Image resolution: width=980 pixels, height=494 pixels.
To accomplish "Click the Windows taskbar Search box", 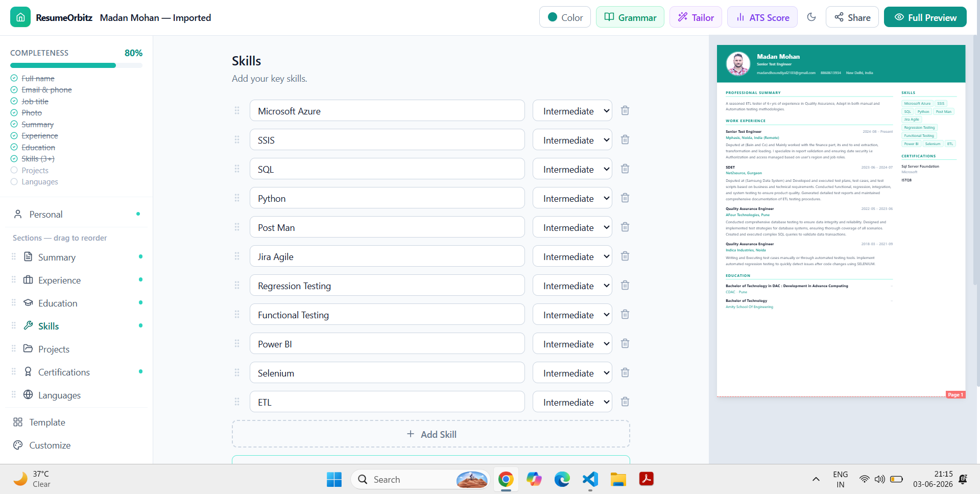I will [x=420, y=479].
